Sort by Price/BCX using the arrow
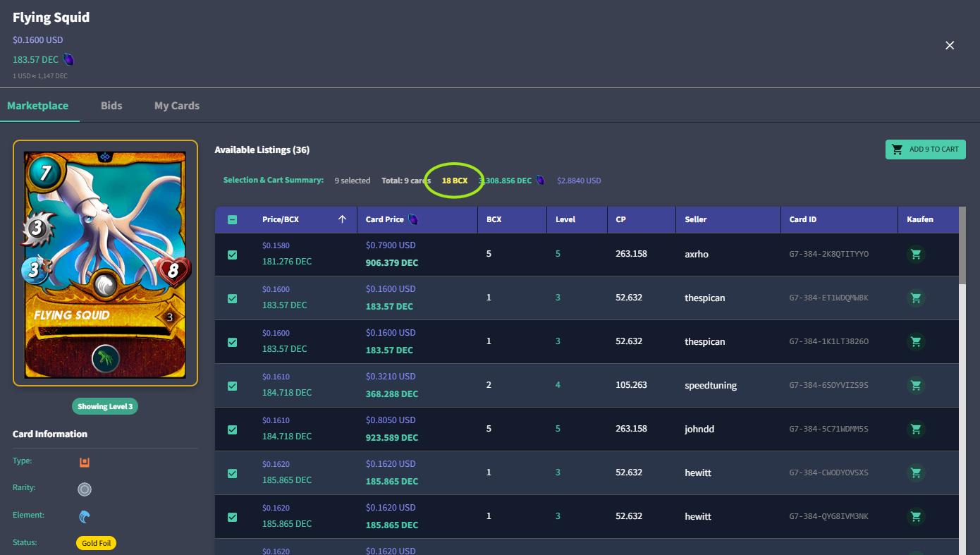Screen dimensions: 980x555 (343, 219)
